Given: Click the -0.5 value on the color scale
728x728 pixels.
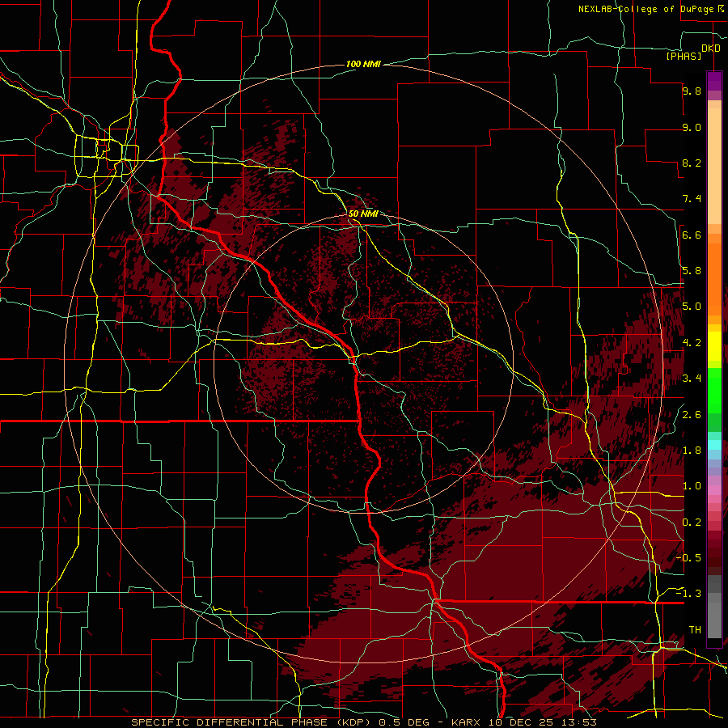Looking at the screenshot, I should pyautogui.click(x=689, y=558).
